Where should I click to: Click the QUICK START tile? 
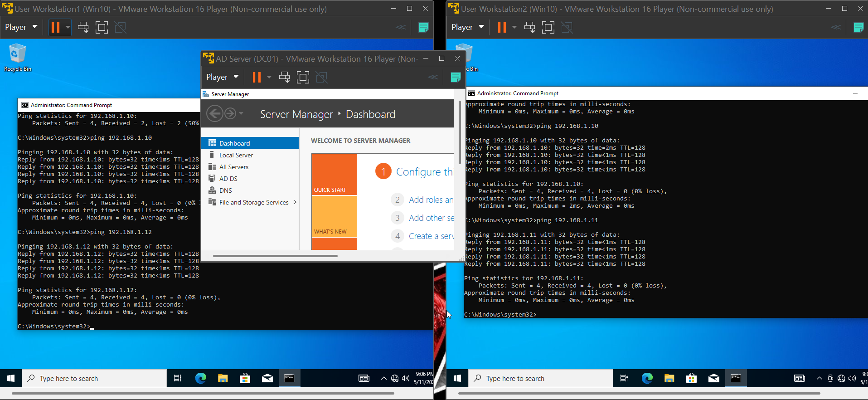click(334, 175)
